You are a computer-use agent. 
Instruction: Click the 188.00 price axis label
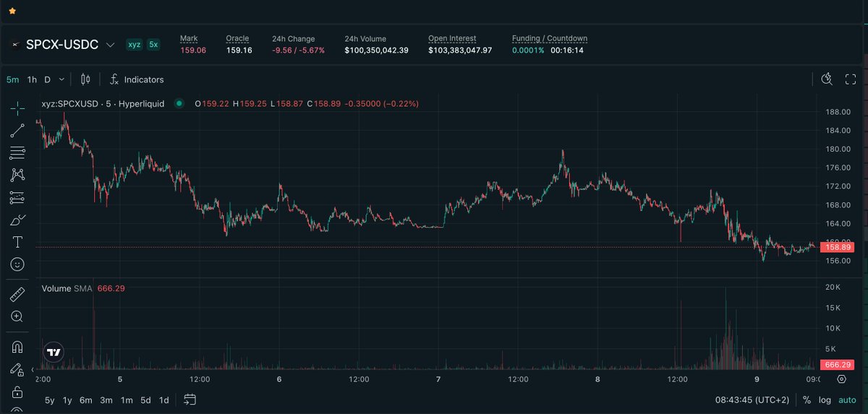[x=839, y=112]
